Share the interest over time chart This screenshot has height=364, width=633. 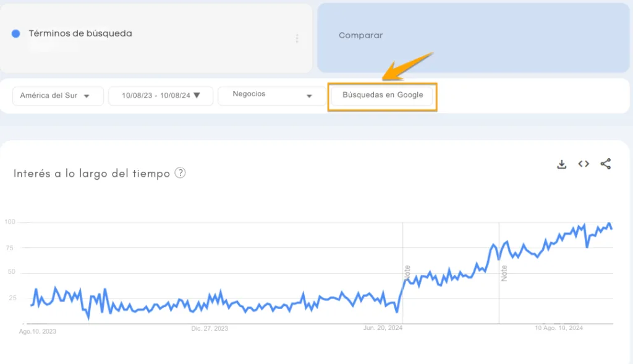pos(606,164)
